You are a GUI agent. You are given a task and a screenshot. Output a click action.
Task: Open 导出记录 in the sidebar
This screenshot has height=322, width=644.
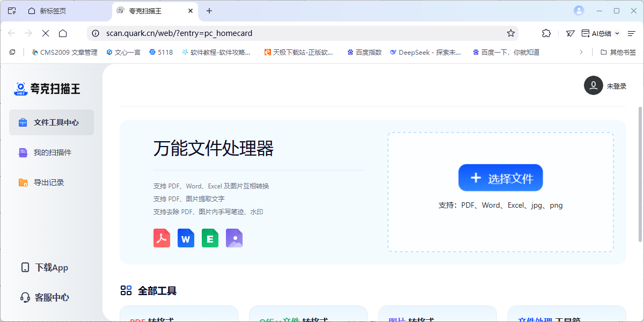(x=48, y=182)
